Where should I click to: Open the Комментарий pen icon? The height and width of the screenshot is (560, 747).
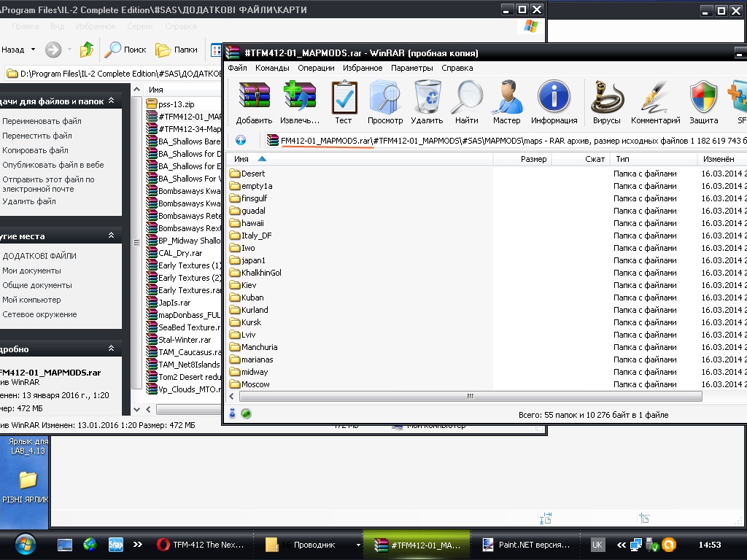tap(656, 102)
